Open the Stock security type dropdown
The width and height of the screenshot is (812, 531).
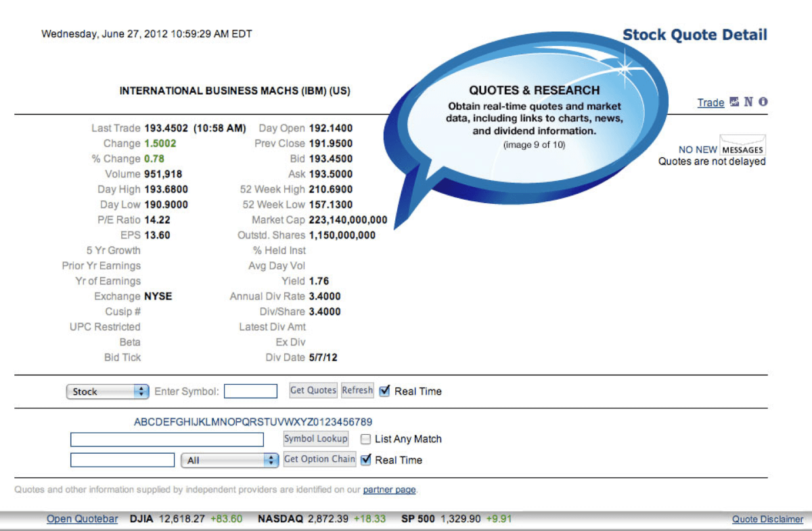click(108, 391)
